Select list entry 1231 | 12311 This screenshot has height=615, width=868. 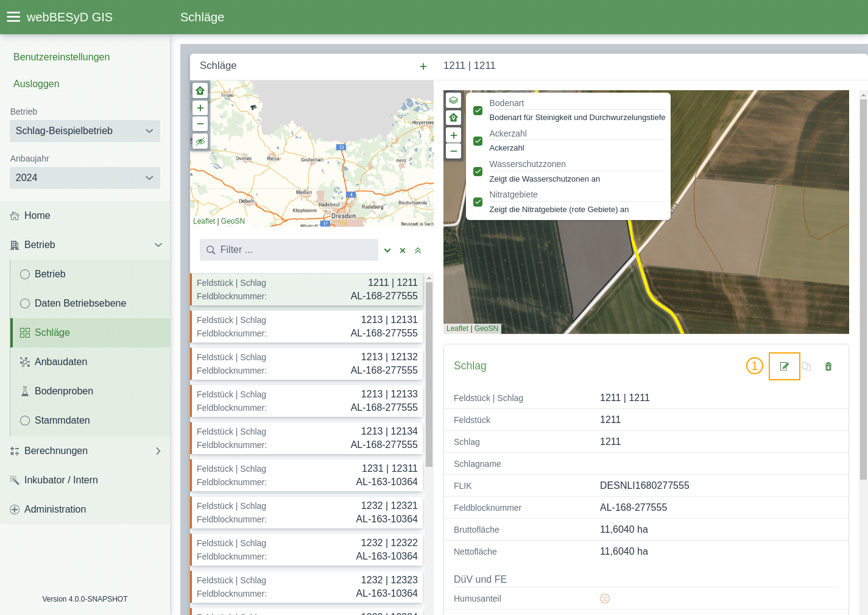[x=306, y=475]
